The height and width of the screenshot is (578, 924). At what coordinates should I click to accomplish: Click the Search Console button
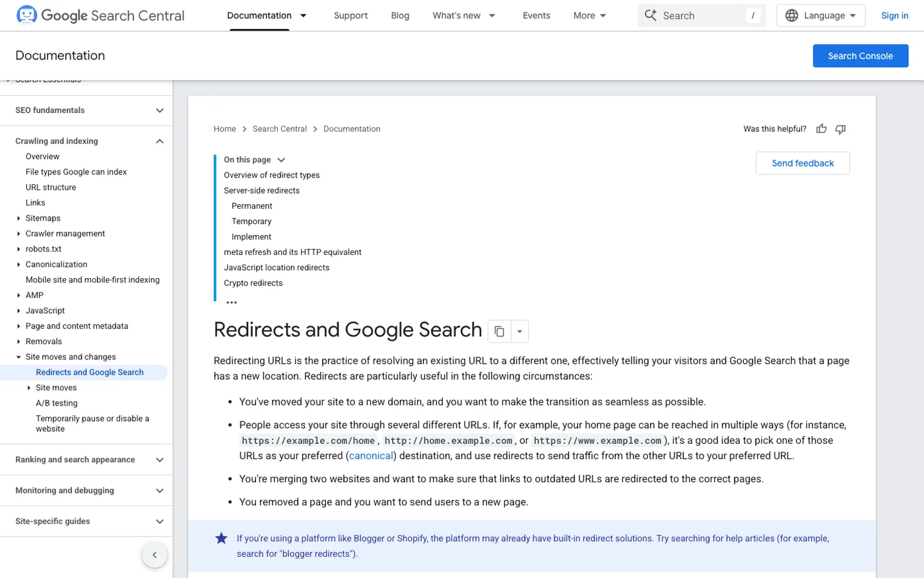click(861, 56)
